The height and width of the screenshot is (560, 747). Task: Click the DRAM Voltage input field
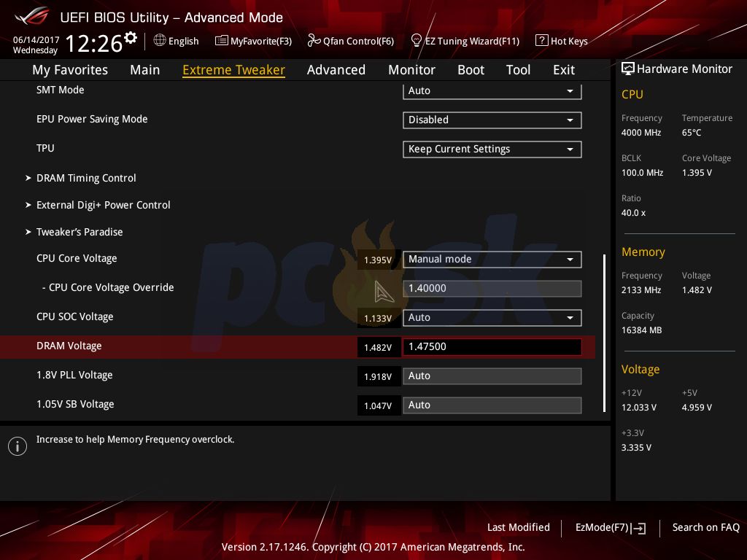(492, 346)
